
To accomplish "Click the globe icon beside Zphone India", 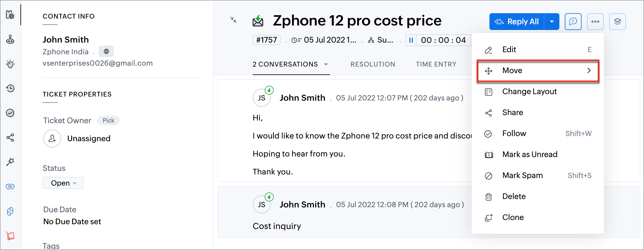I will (106, 52).
